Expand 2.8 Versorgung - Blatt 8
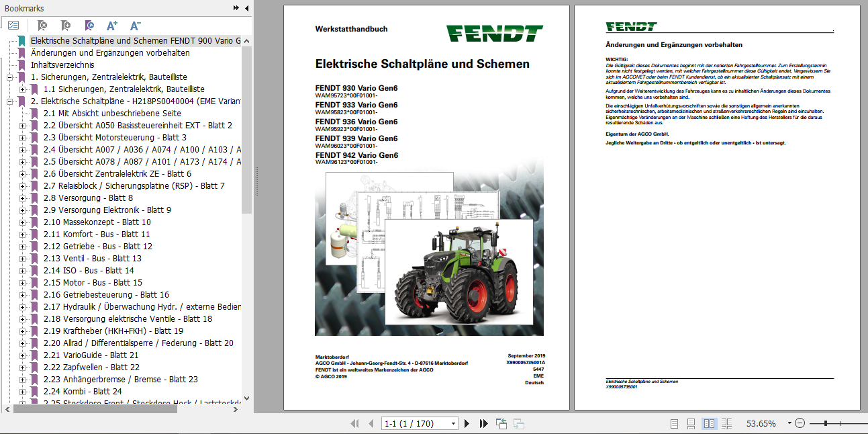Screen dimensions: 868x434 pos(23,198)
